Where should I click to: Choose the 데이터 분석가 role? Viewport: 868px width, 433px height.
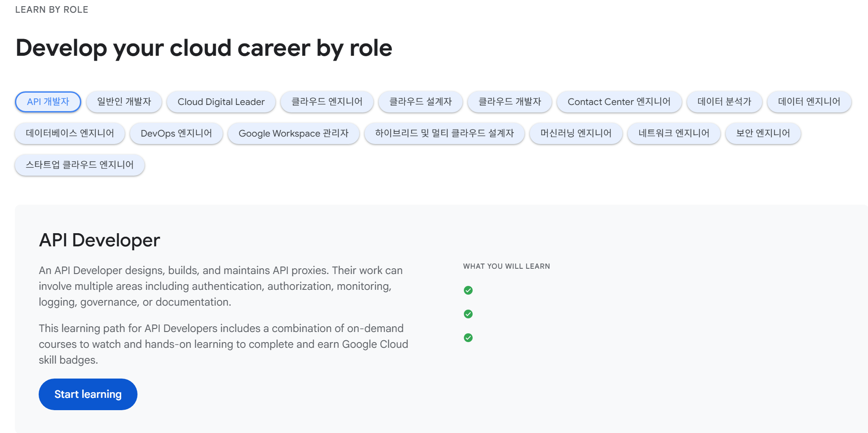point(724,102)
